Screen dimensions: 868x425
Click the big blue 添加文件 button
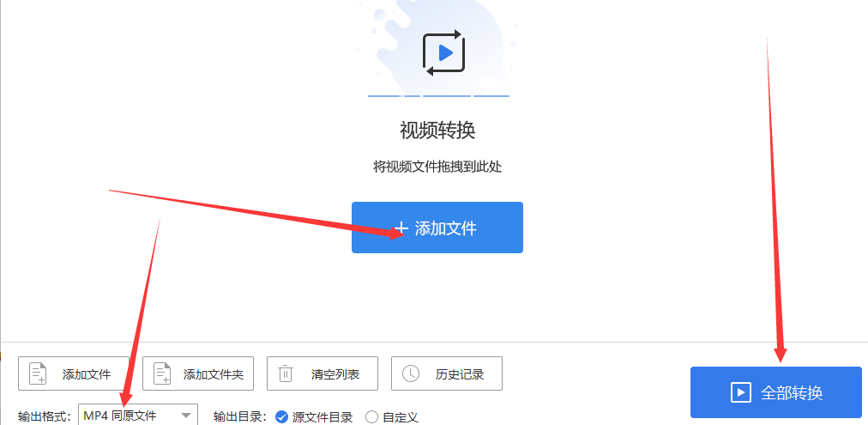pos(437,228)
